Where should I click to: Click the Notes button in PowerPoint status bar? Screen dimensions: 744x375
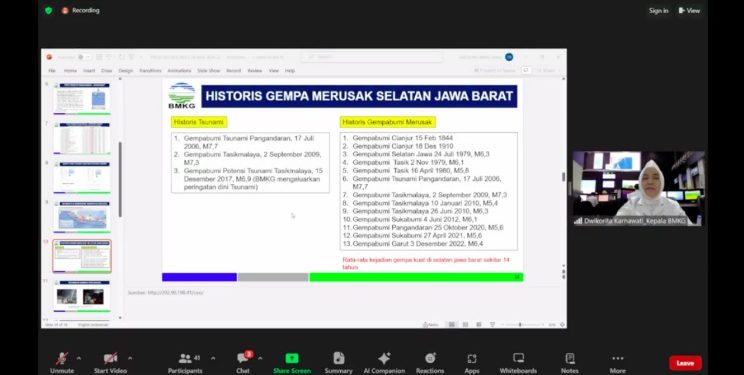pyautogui.click(x=431, y=325)
